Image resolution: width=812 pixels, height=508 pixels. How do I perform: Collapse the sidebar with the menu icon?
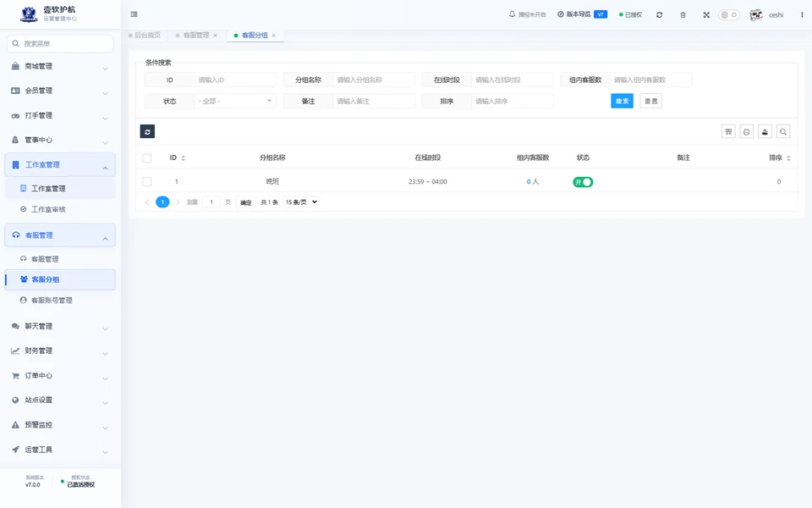pos(134,14)
